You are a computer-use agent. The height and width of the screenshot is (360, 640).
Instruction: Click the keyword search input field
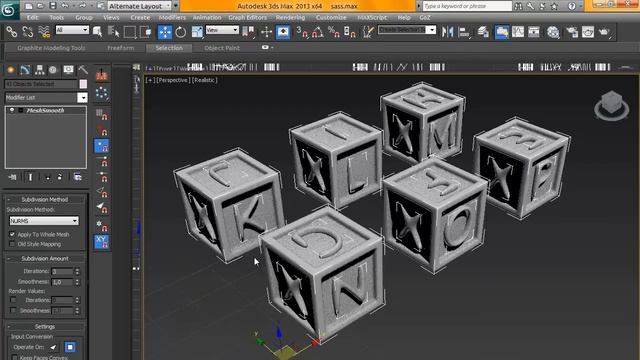tap(467, 6)
